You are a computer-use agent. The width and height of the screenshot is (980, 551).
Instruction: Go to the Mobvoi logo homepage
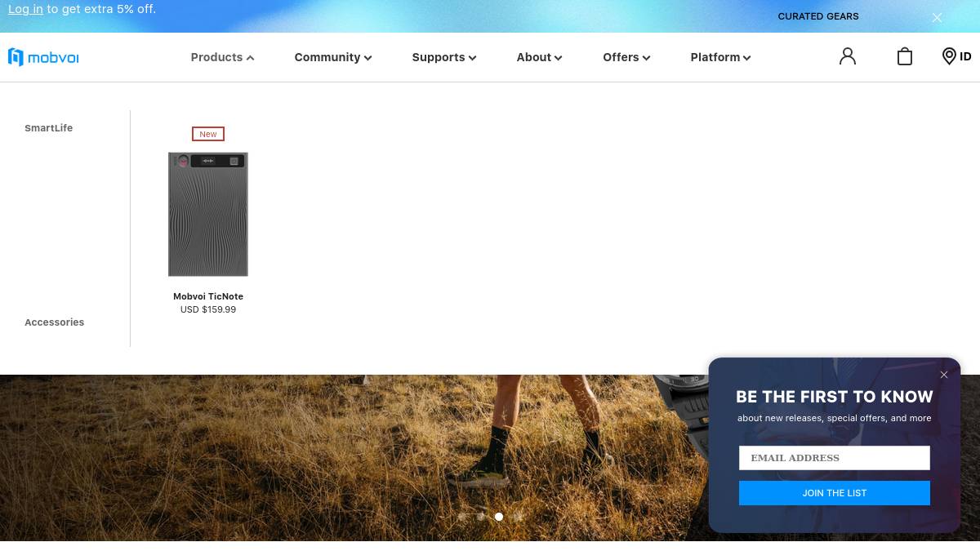point(43,57)
